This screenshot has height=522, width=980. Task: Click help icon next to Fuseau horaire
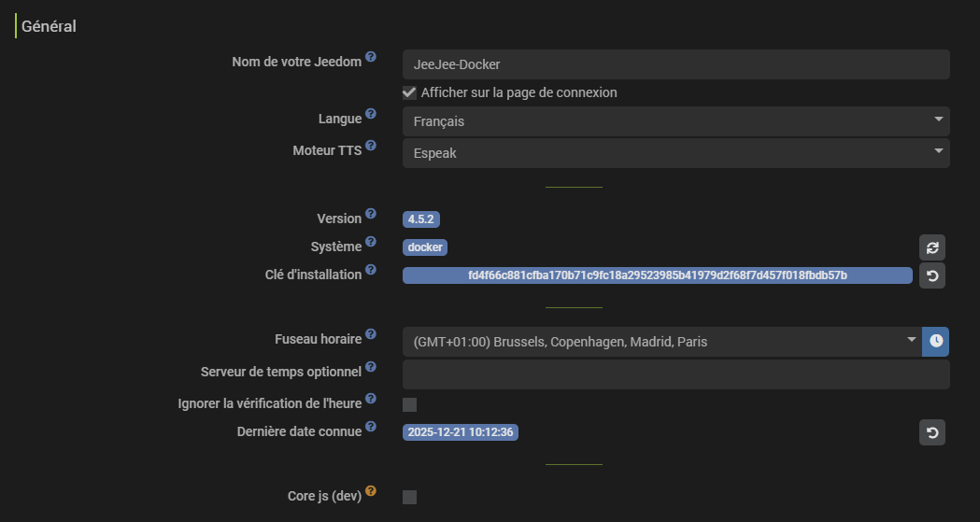tap(371, 334)
